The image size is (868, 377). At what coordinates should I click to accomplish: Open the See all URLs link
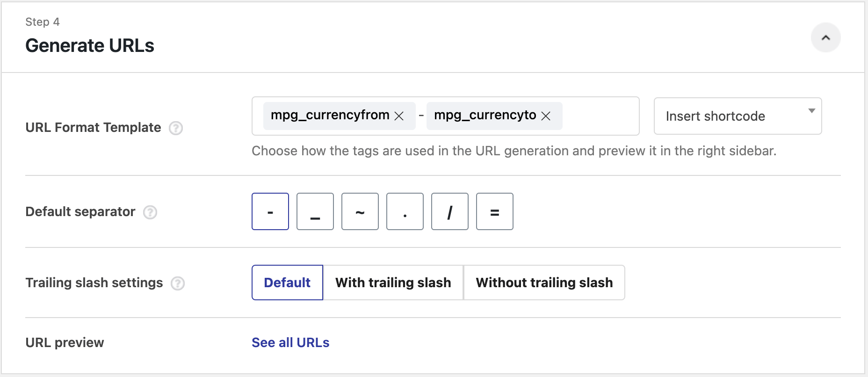[290, 342]
